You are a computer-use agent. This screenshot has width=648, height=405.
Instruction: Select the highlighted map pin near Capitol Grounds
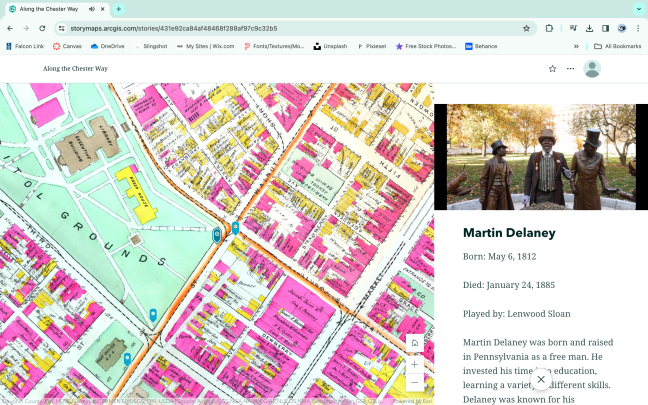[217, 235]
